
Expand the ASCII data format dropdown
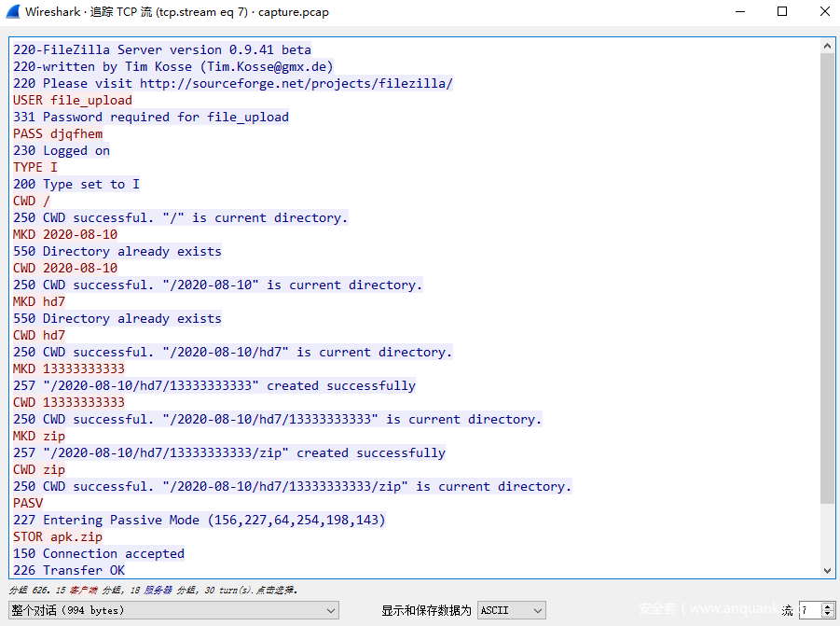[x=511, y=610]
